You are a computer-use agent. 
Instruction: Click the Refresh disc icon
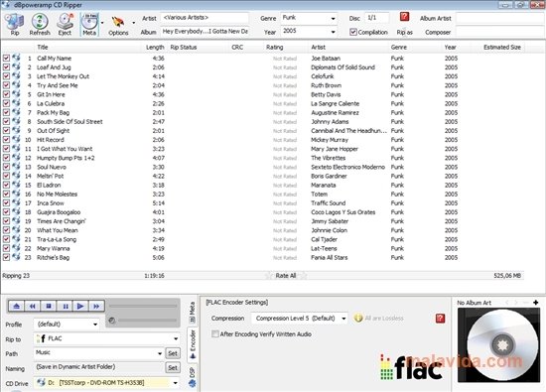point(40,25)
